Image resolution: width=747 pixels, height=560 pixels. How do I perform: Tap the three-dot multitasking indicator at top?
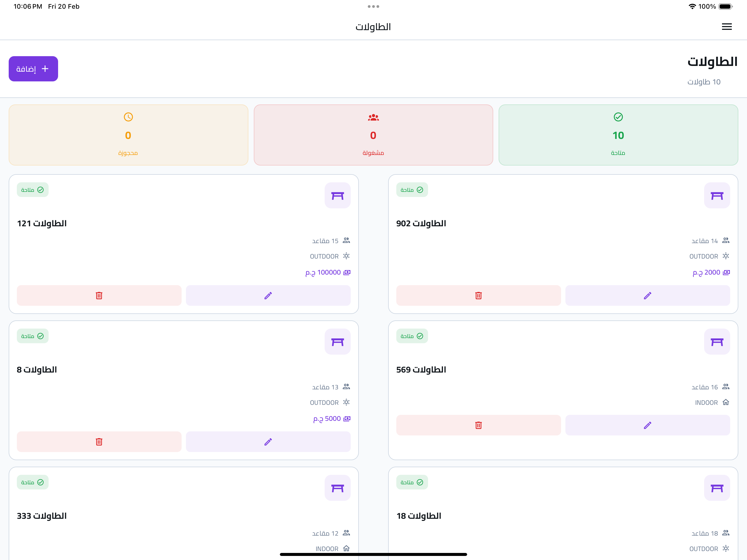click(373, 7)
